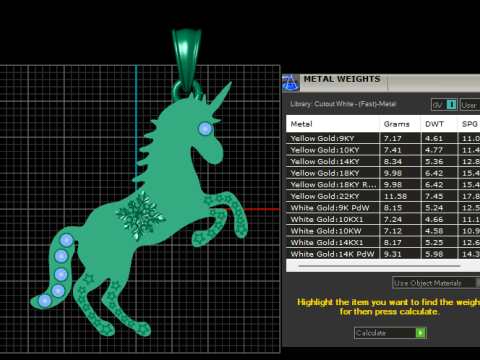The height and width of the screenshot is (360, 480).
Task: Select the Yellow Gold:10KY row
Action: 383,150
